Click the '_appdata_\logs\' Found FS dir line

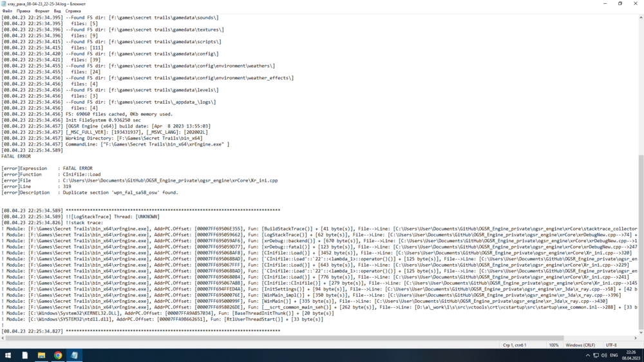(x=108, y=102)
